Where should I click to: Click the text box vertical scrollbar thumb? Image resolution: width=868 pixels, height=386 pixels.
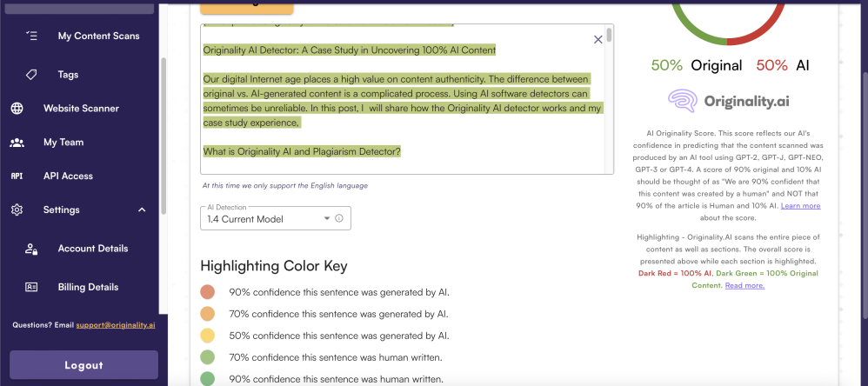609,34
